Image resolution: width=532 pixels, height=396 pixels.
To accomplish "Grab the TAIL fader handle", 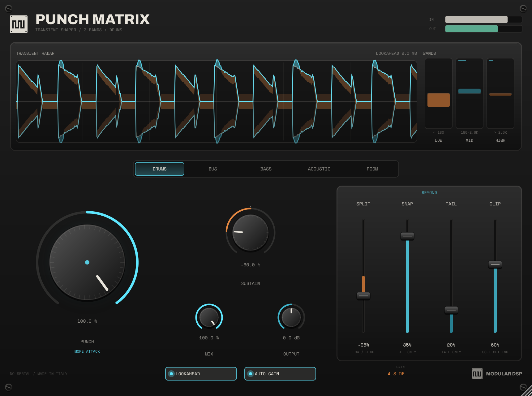I will pyautogui.click(x=451, y=310).
